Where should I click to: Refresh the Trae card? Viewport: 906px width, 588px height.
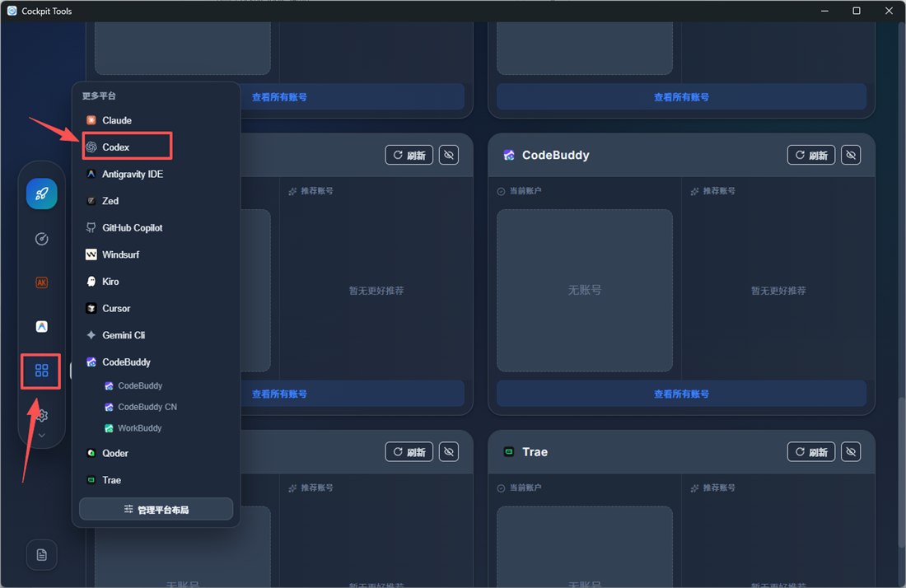(810, 451)
